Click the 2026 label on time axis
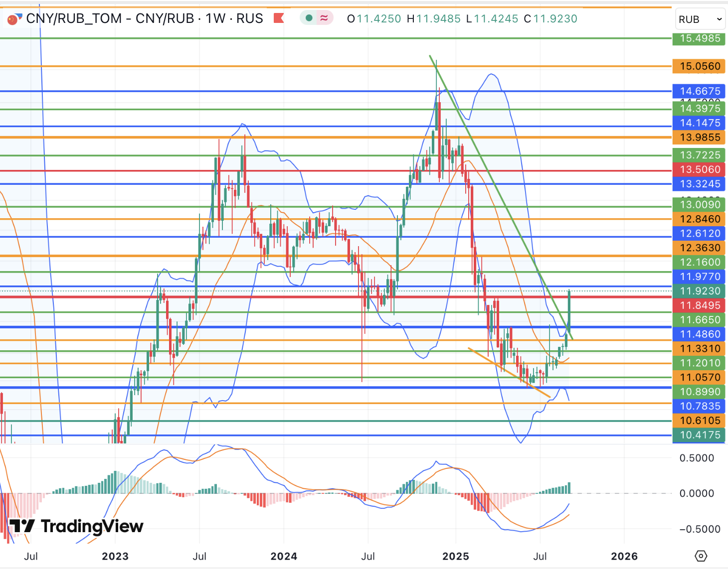Image resolution: width=728 pixels, height=571 pixels. (624, 556)
